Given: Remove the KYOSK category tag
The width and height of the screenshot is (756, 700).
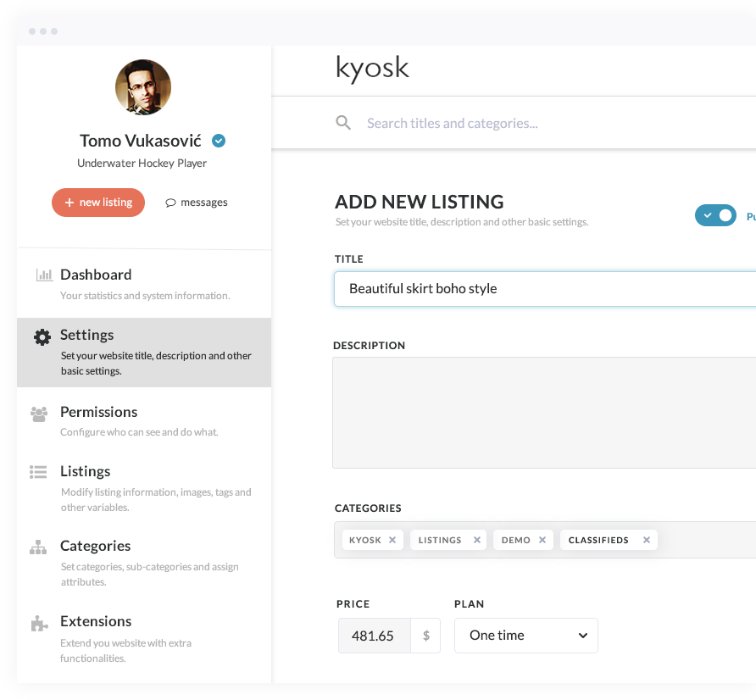Looking at the screenshot, I should click(393, 539).
